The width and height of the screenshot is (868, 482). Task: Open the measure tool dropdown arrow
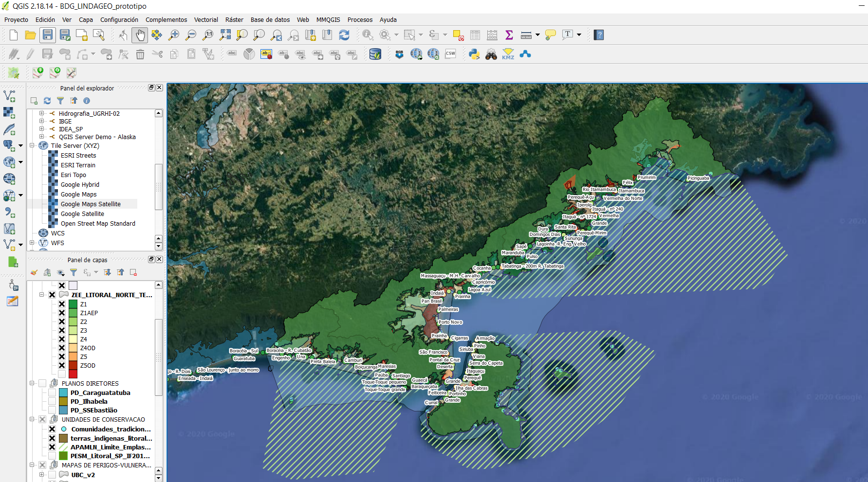pyautogui.click(x=537, y=35)
